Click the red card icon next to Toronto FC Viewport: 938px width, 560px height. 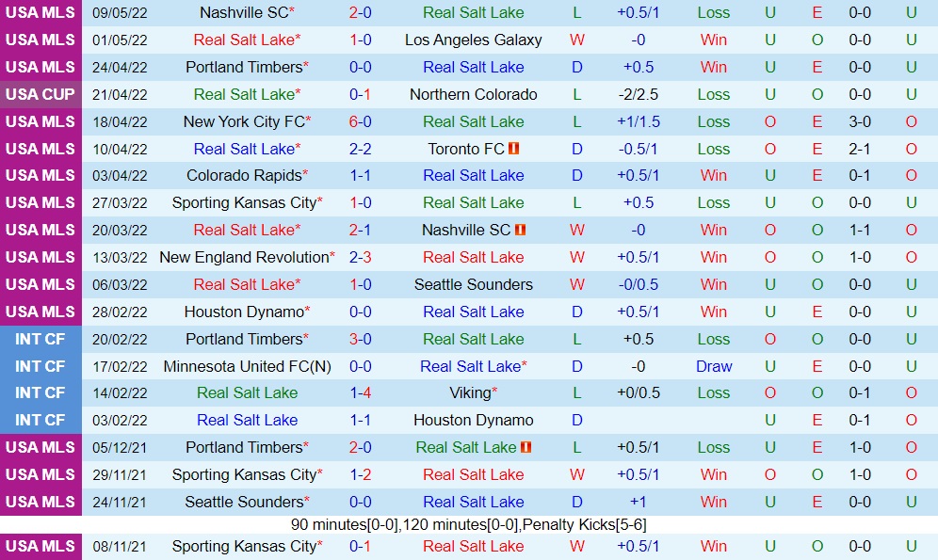(513, 148)
